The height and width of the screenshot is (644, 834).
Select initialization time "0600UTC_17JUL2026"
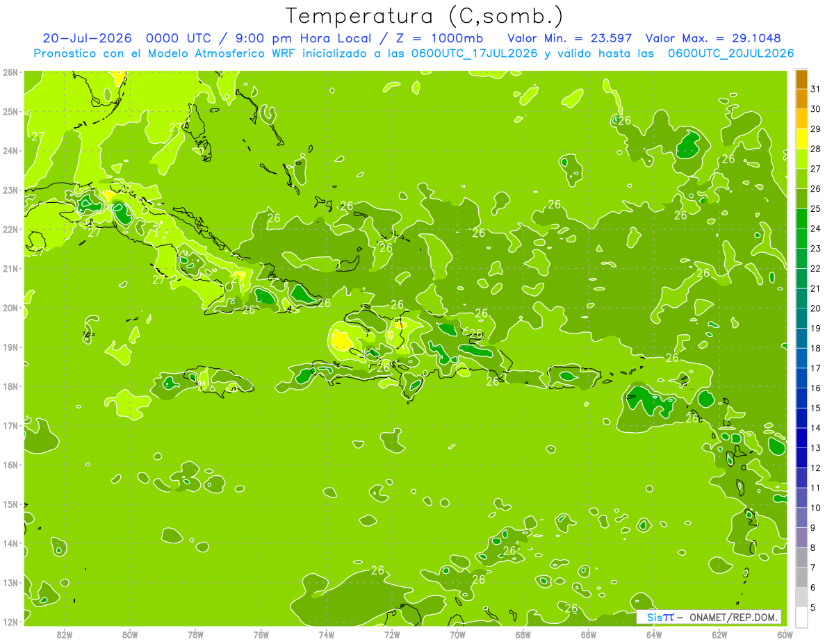pos(474,53)
